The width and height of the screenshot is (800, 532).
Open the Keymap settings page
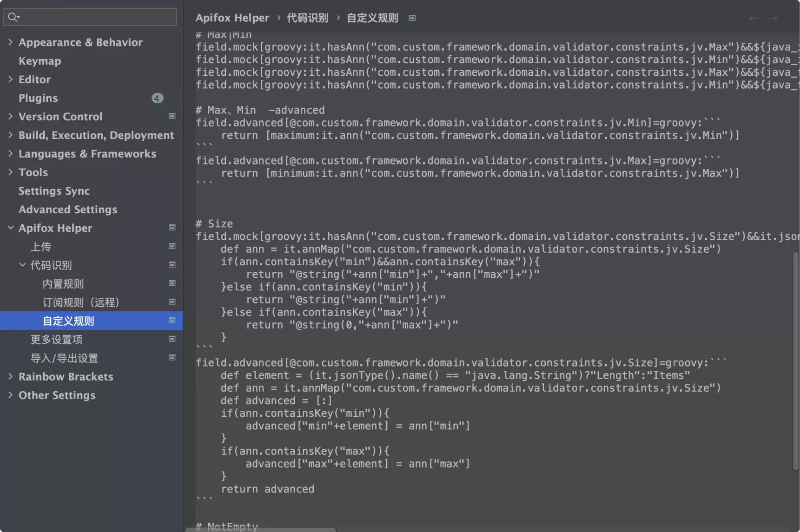click(x=40, y=61)
